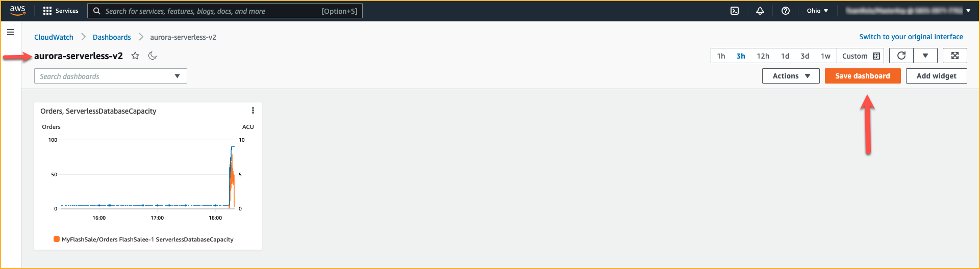Open the notifications bell
980x269 pixels.
point(760,11)
